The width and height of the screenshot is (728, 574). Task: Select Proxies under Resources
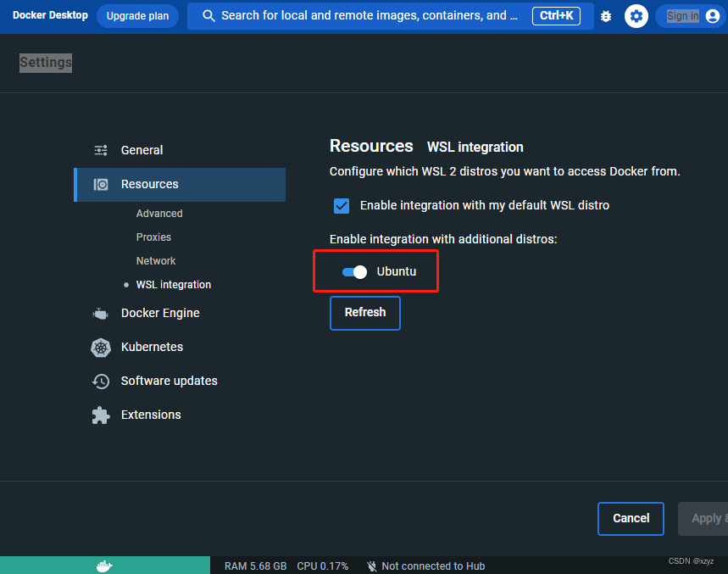click(153, 237)
